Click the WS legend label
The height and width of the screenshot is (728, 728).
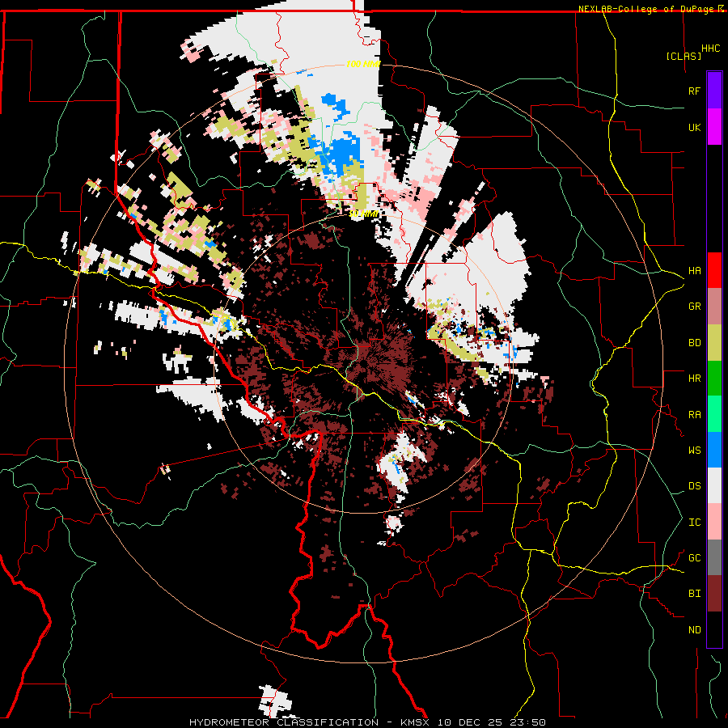(694, 451)
